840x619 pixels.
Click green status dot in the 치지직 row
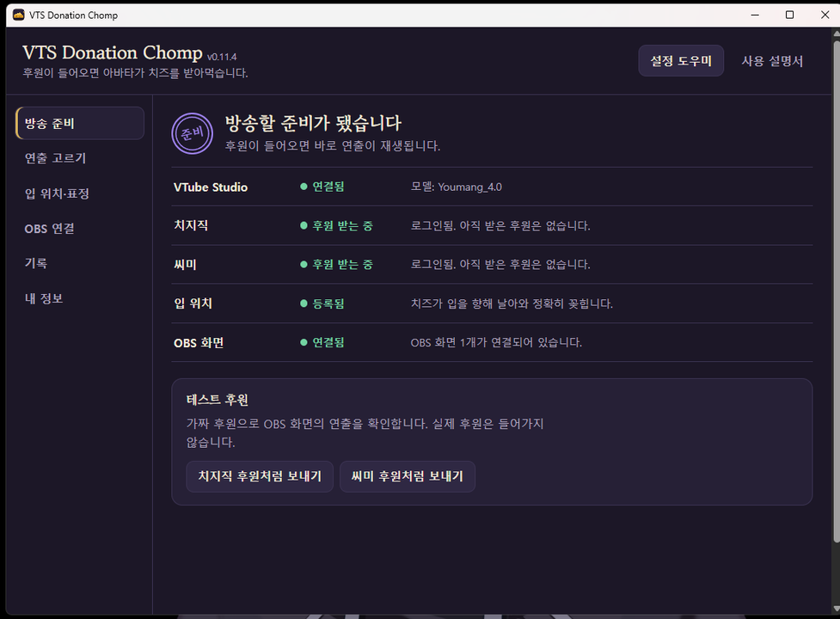(304, 225)
